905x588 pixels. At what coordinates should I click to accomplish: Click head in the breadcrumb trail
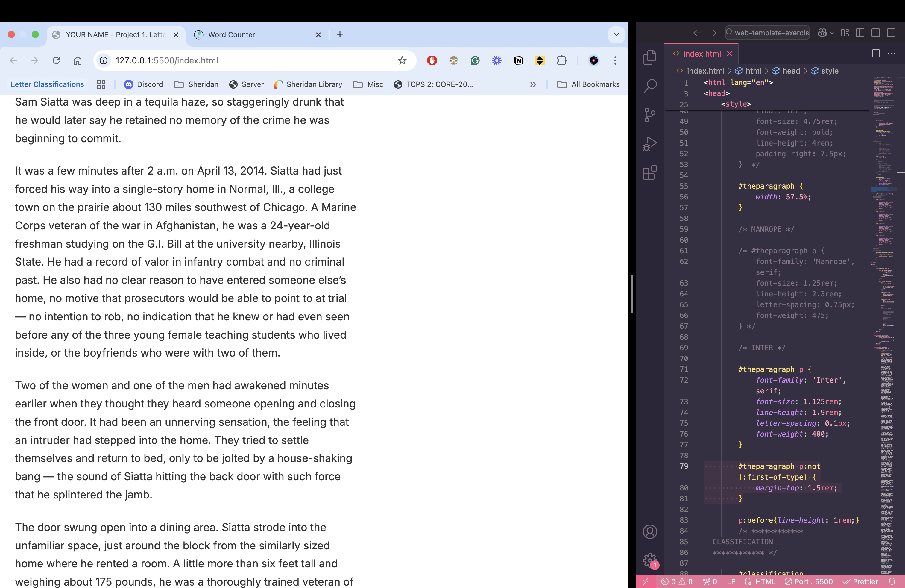(791, 71)
